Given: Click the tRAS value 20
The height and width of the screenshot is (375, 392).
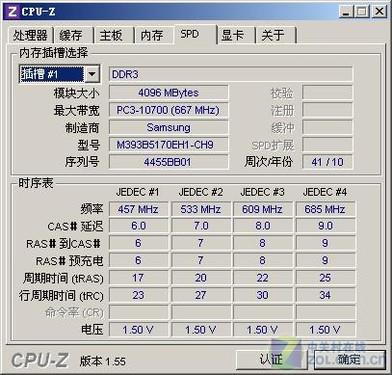Looking at the screenshot, I should (x=201, y=278).
